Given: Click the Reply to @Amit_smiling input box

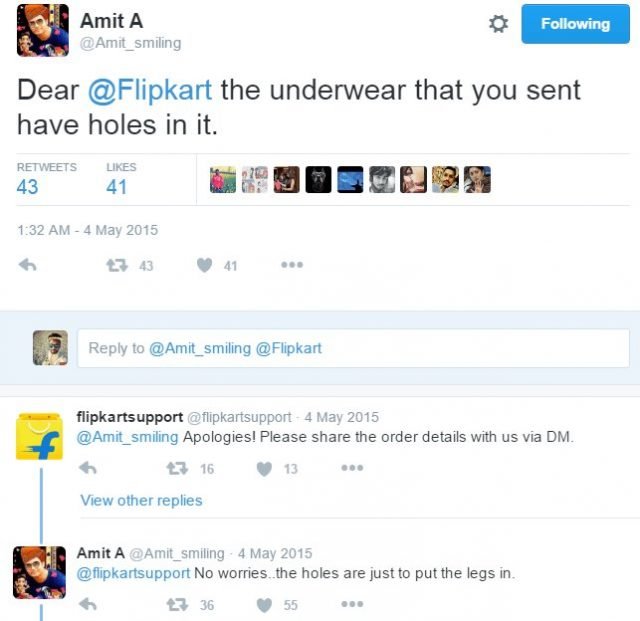Looking at the screenshot, I should click(x=353, y=348).
